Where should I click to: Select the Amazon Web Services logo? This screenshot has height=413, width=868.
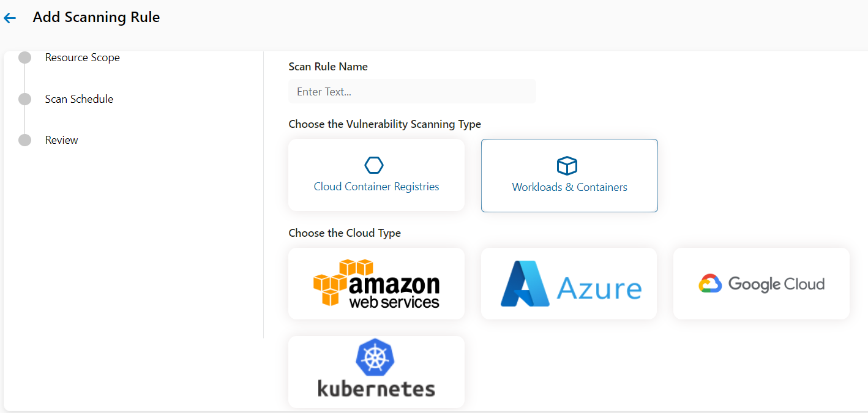click(376, 283)
